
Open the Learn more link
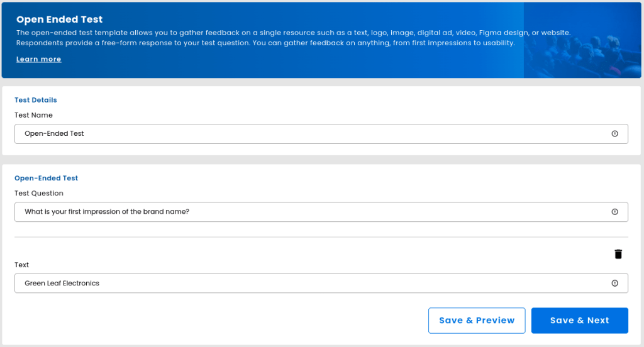[38, 59]
